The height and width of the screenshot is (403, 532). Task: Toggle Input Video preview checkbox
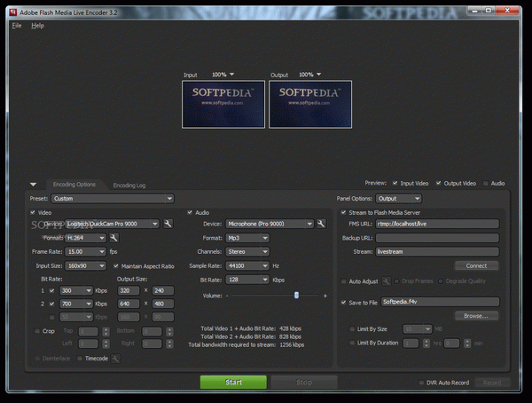[395, 183]
